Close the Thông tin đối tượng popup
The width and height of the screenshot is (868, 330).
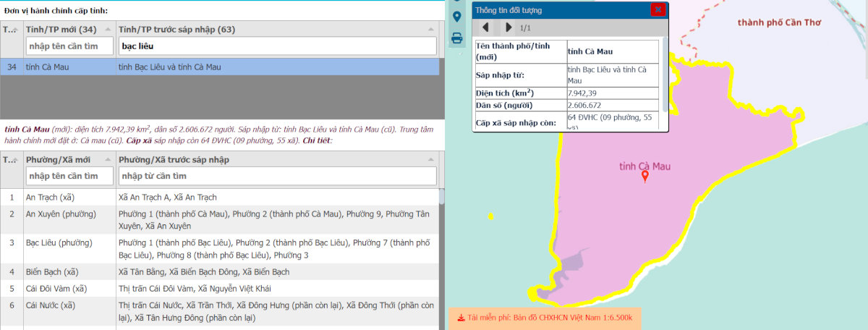point(658,9)
